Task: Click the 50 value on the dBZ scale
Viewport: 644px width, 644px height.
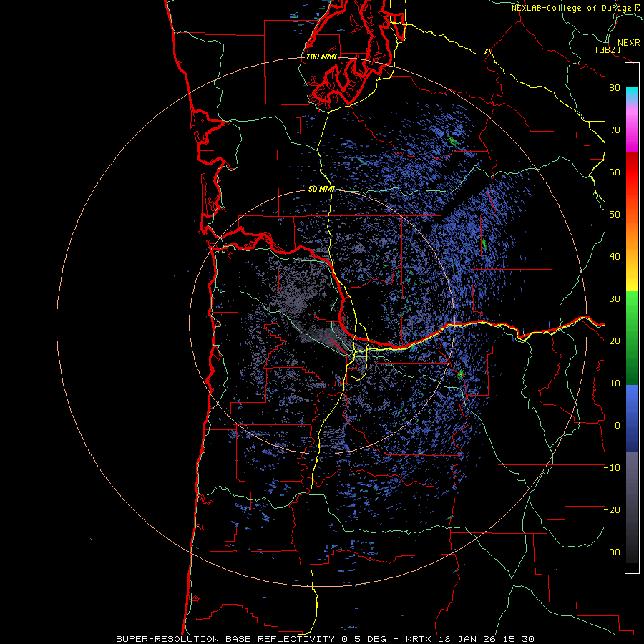Action: [x=615, y=215]
